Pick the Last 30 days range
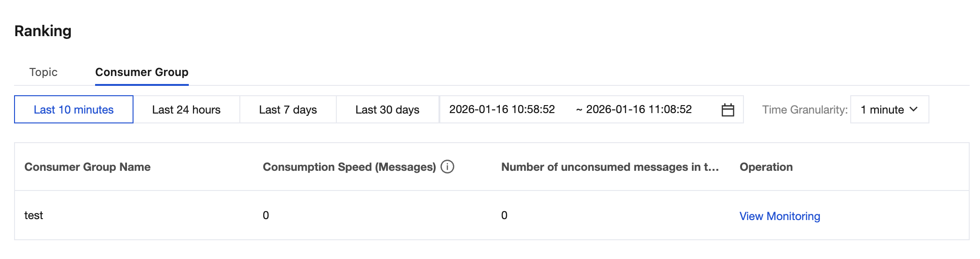This screenshot has width=980, height=259. [x=387, y=110]
